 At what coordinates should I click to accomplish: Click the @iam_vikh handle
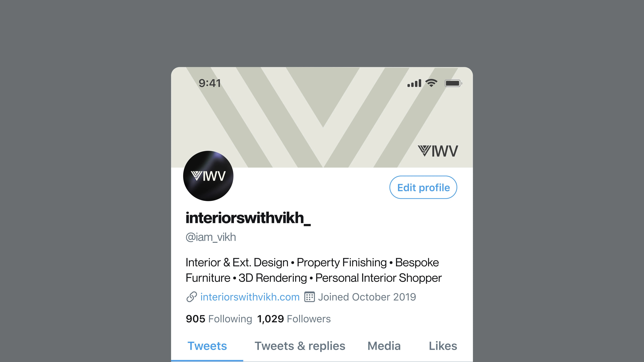[x=211, y=237]
